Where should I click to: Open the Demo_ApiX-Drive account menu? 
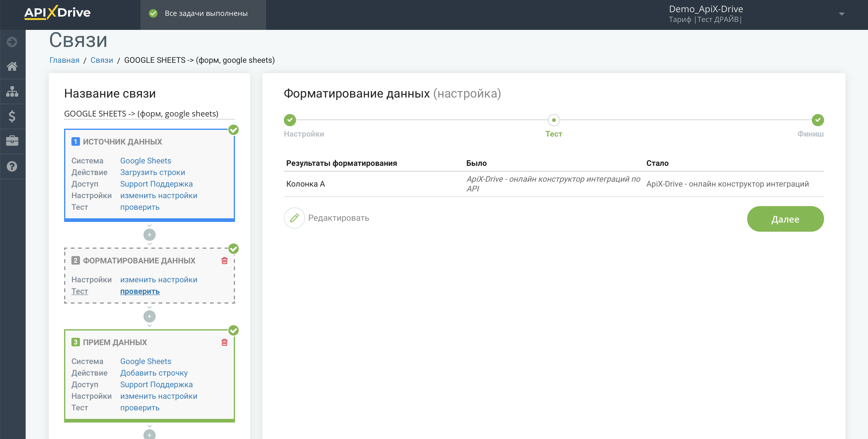click(706, 9)
